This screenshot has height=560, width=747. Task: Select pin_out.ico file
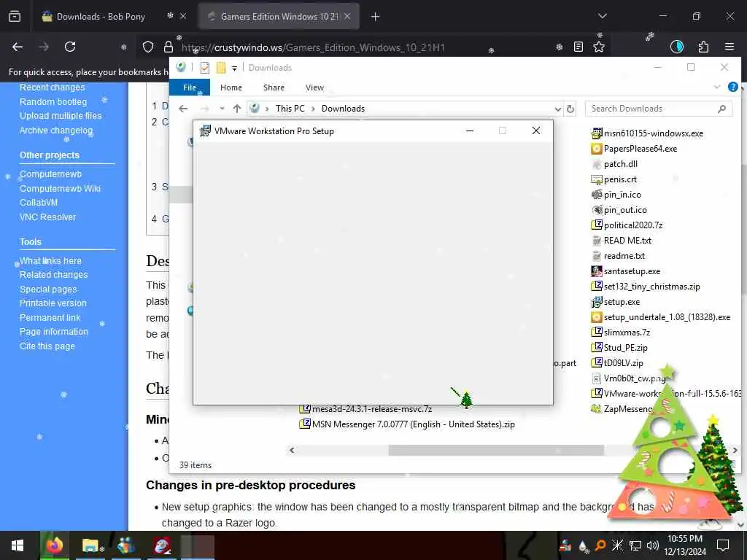[x=619, y=210]
